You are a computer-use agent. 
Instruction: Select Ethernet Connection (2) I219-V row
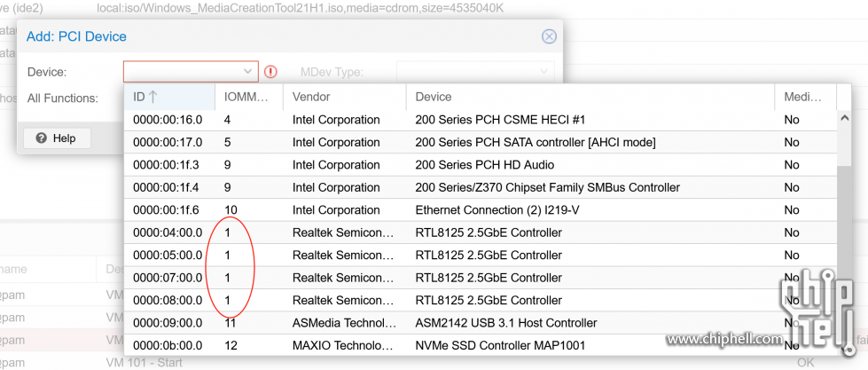(x=480, y=210)
